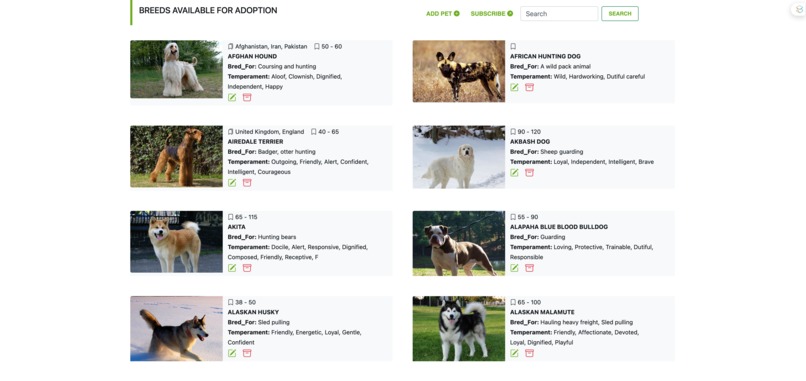
Task: Open the Akbash Dog photo in the snow
Action: 459,157
